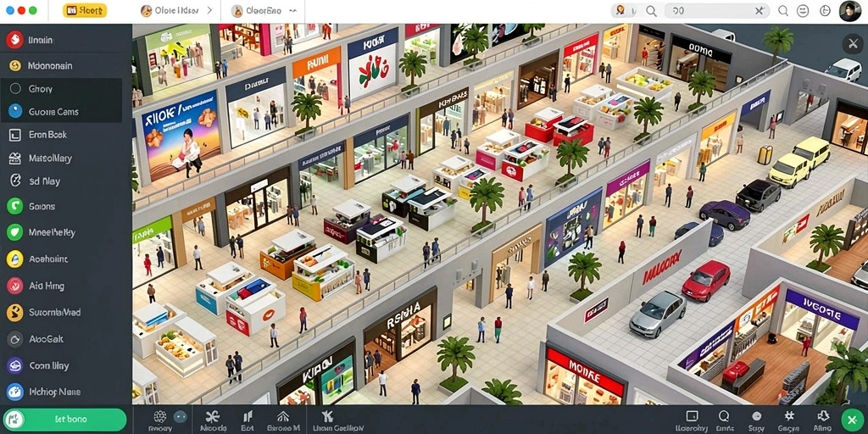Clear the search field with its X
Screen dimensions: 868x434
(x=759, y=10)
